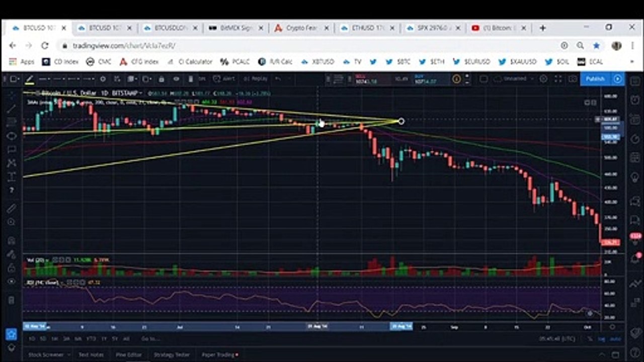The image size is (644, 362).
Task: Remove drawings with left sidebar trash icon
Action: coord(12,300)
